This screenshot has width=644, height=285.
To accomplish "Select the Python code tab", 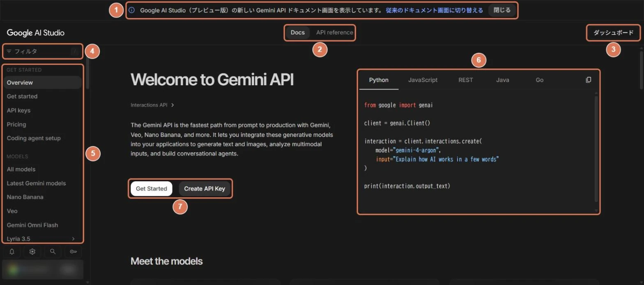I will [x=379, y=80].
